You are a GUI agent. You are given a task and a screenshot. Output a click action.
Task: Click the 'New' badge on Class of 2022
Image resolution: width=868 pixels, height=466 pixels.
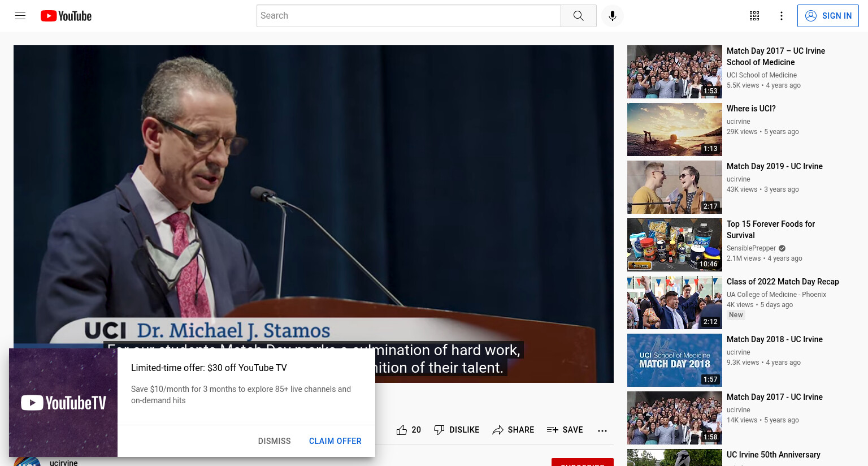coord(736,315)
